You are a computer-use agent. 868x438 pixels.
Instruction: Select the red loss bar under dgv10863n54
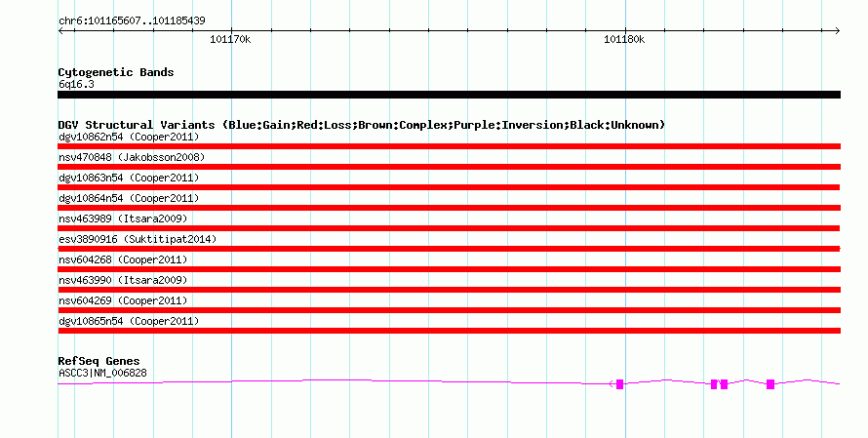tap(449, 187)
